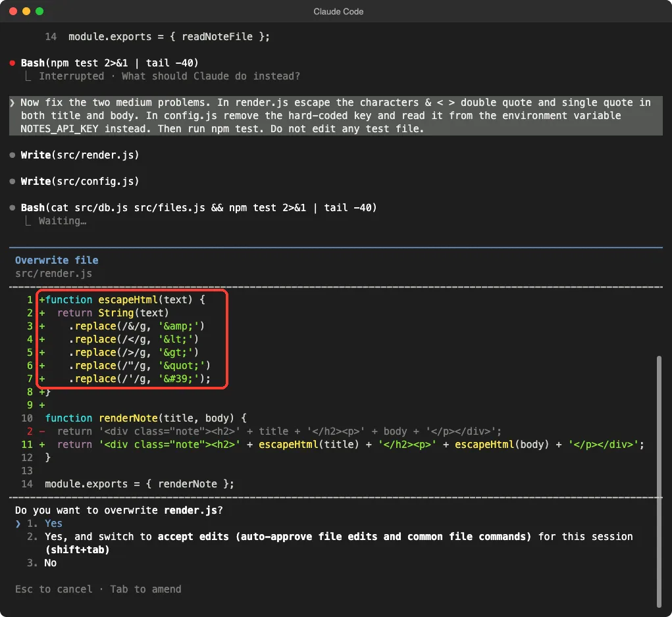Select the 'Yes' overwrite option

pos(53,523)
